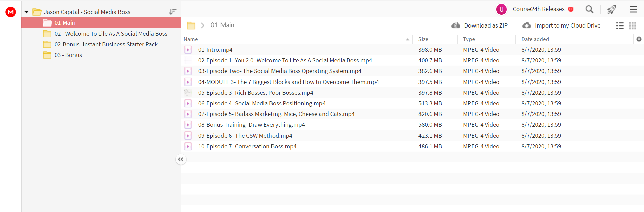Select 03-Episode Two- Operating System file
The width and height of the screenshot is (644, 212).
280,71
